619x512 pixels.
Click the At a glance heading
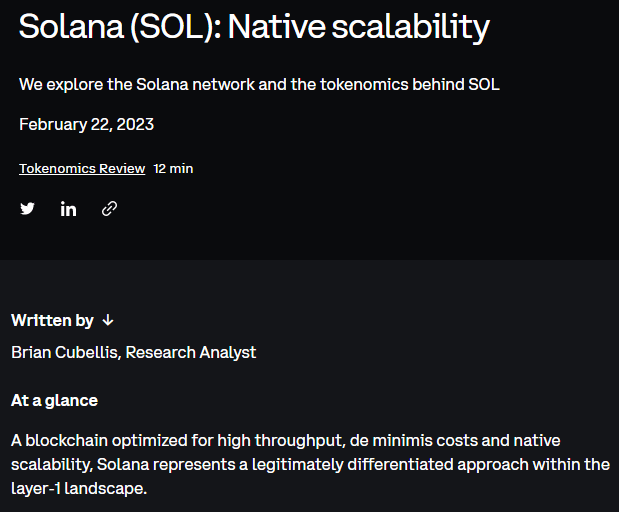click(54, 401)
